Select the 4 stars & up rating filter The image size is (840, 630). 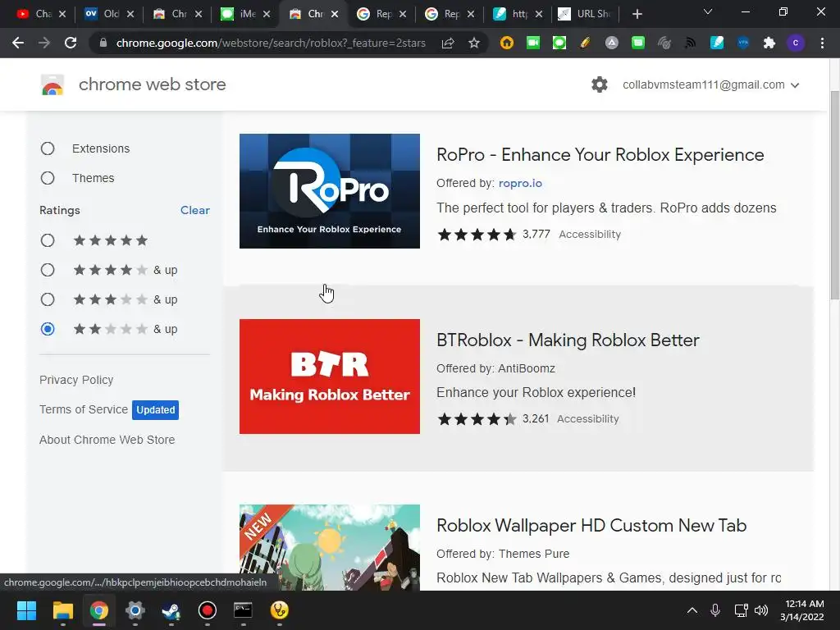click(x=48, y=270)
